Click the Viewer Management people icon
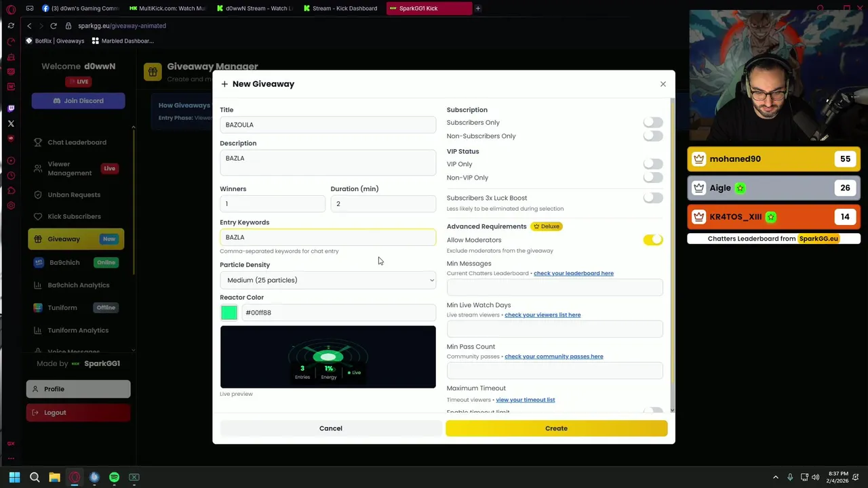 pos(38,168)
